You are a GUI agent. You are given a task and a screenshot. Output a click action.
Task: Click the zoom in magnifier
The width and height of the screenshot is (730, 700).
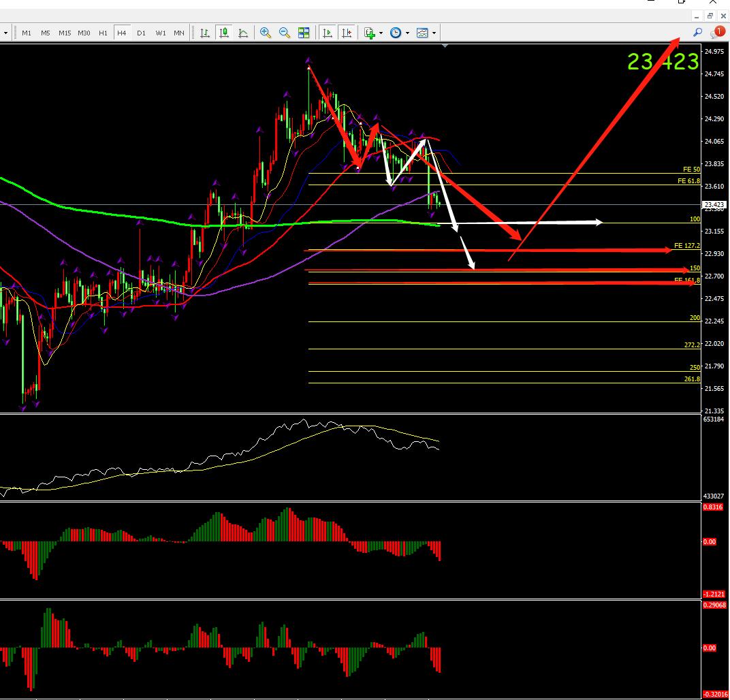tap(265, 33)
